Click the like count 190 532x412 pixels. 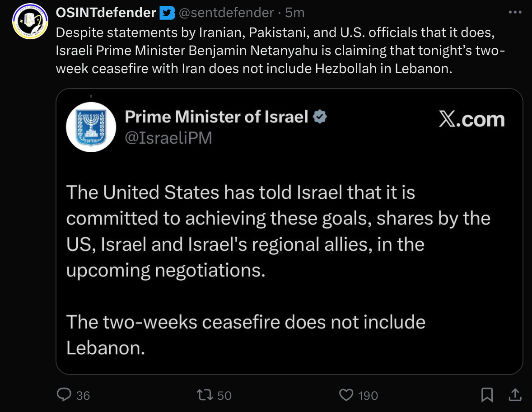tap(368, 396)
